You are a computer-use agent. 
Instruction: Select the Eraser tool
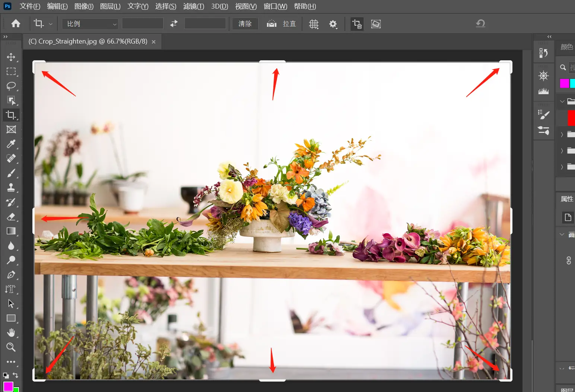click(11, 217)
